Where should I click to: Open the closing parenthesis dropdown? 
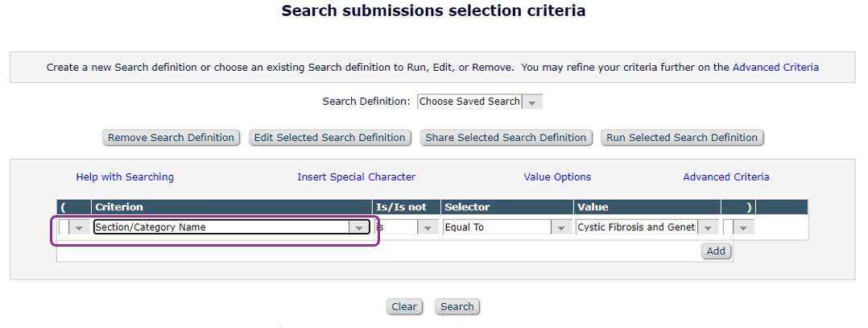click(x=738, y=228)
